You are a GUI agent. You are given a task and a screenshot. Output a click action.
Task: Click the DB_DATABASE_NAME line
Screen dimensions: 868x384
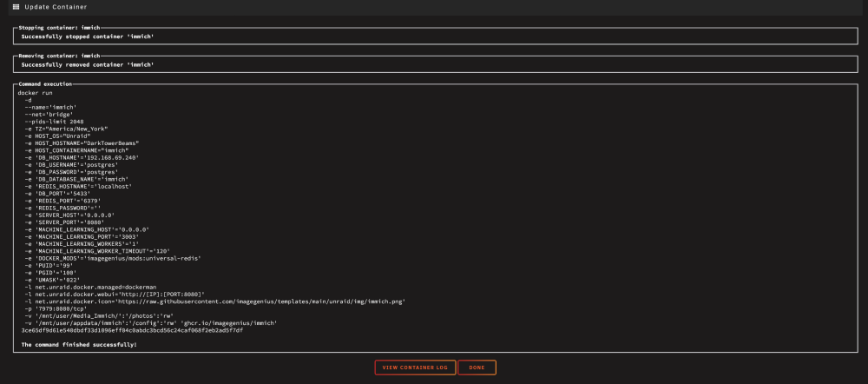pos(76,180)
